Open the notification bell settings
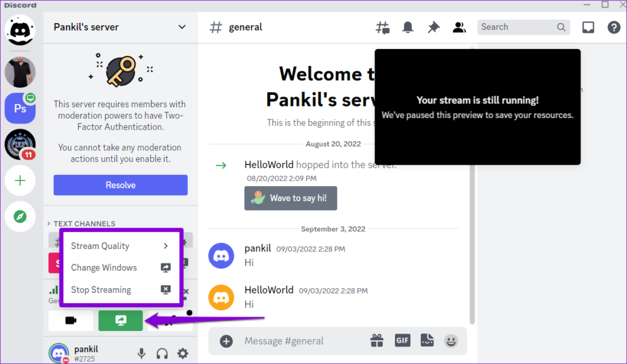The image size is (627, 364). (x=408, y=27)
